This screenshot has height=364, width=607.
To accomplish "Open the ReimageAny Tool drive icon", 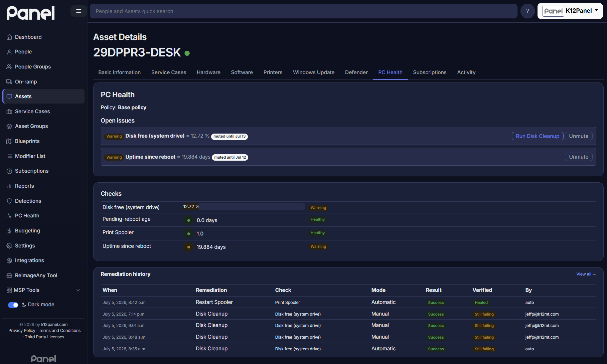I will coord(9,276).
